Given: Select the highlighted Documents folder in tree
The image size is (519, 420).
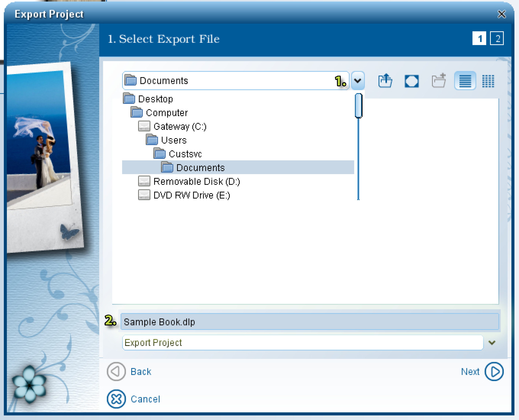Looking at the screenshot, I should point(238,167).
